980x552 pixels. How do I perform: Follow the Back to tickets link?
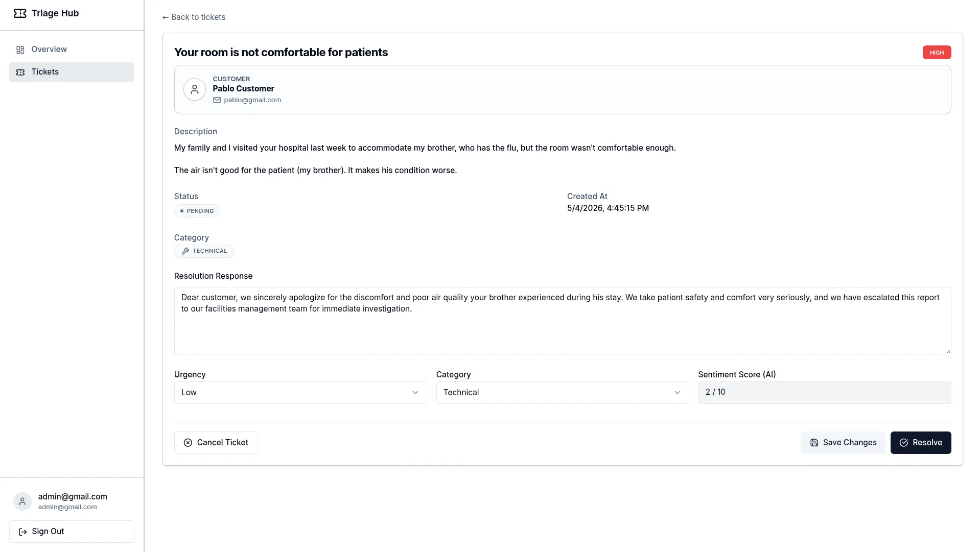[x=194, y=17]
